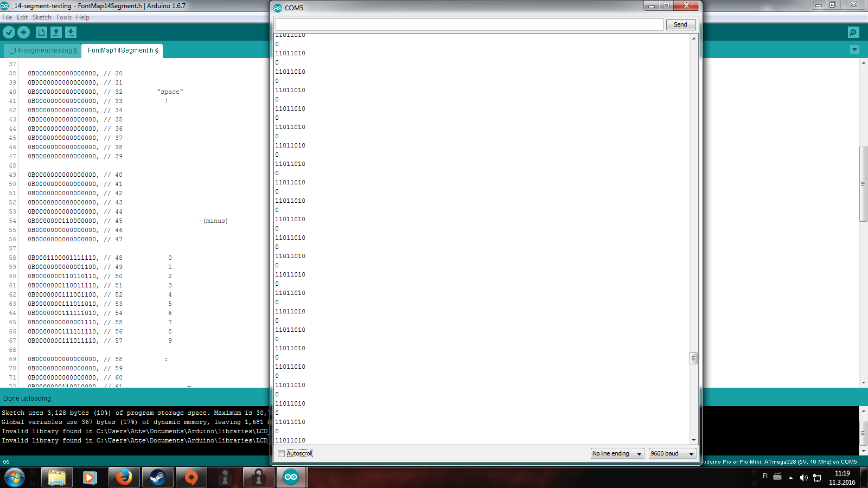Save the sketch with the Save icon

71,33
